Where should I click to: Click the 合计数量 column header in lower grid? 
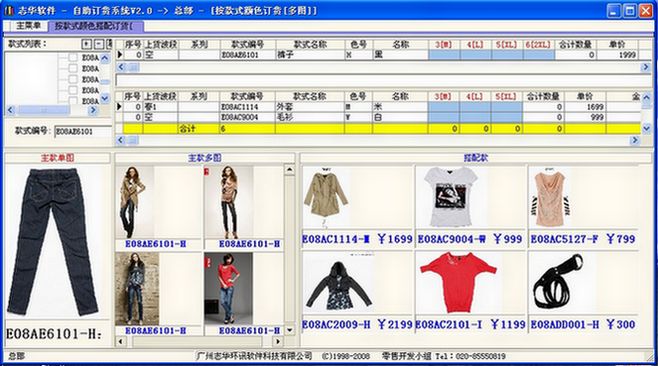click(x=543, y=97)
